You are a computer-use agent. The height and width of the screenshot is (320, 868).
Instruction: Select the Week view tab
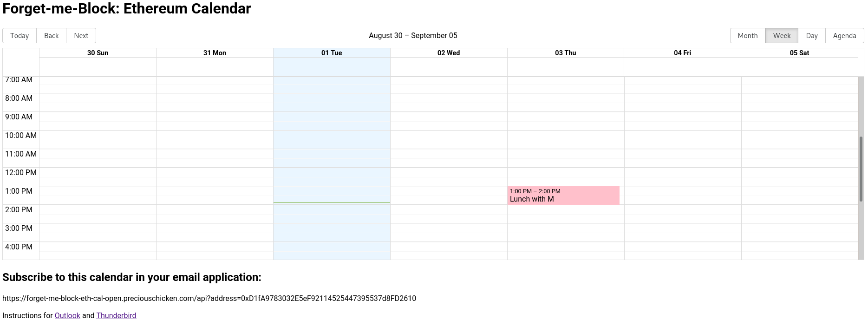(782, 36)
